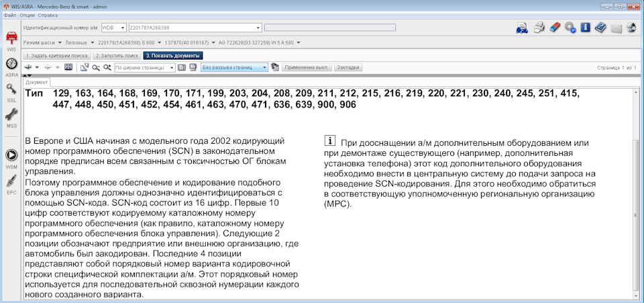Open the EPC parts catalog in the sidebar
Viewport: 644px width, 303px height.
pyautogui.click(x=11, y=180)
